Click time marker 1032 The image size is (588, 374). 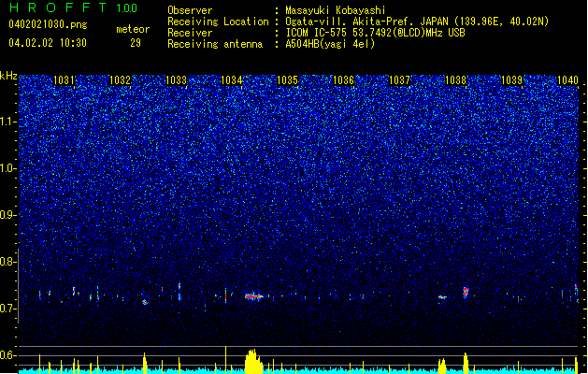120,80
